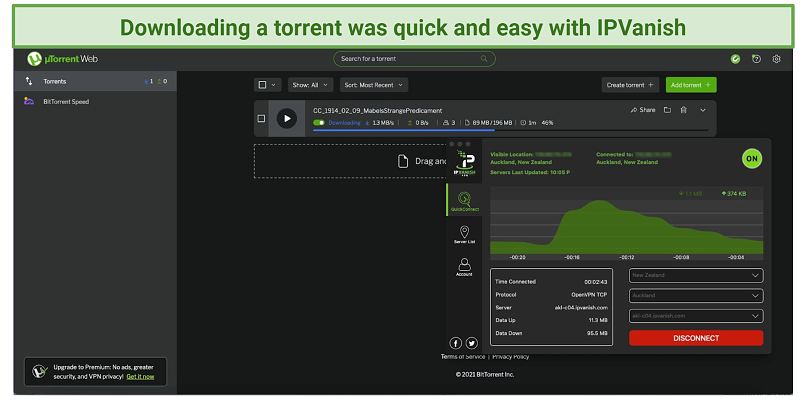Click the Create torrent button
Screen dimensions: 806x400
coord(630,85)
